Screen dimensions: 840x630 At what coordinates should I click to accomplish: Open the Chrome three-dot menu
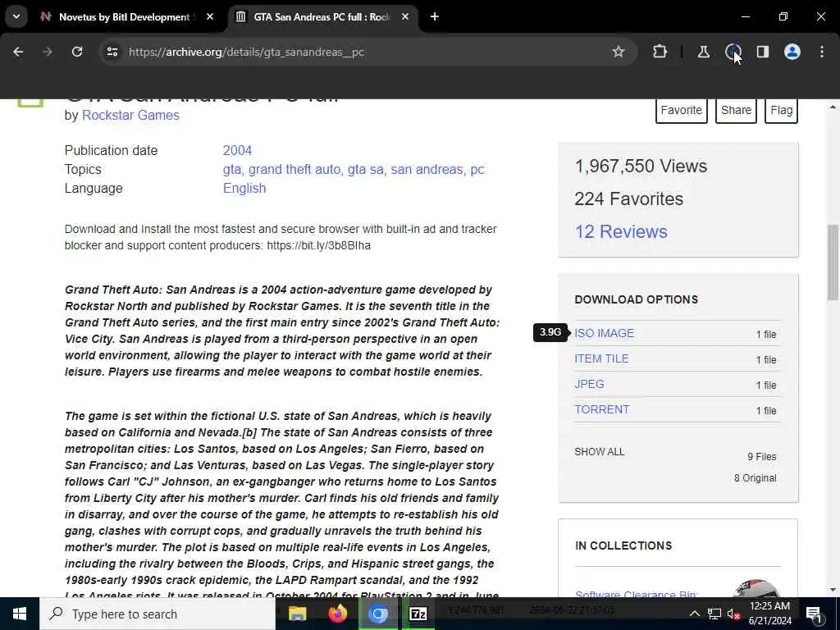822,52
